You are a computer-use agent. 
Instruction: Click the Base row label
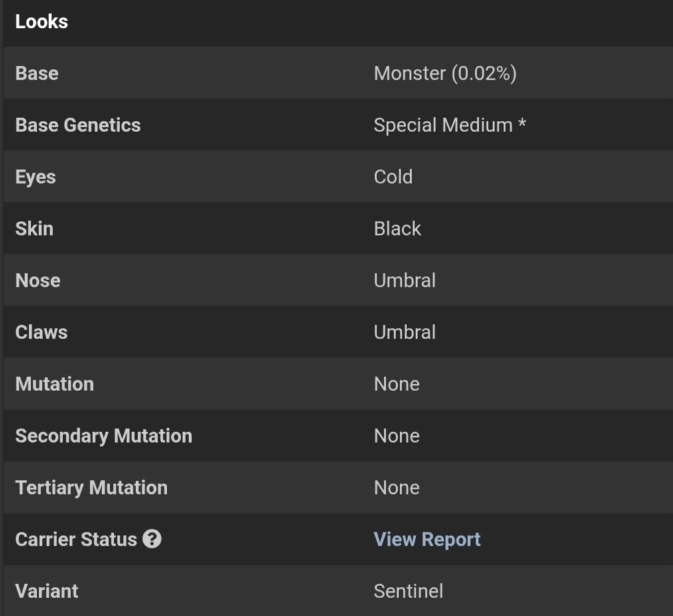(37, 73)
